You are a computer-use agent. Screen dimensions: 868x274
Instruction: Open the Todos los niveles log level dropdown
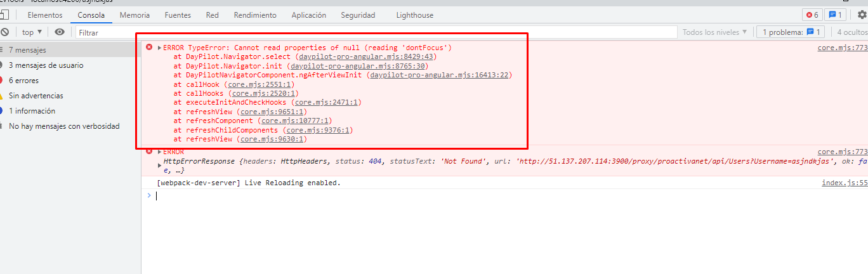pyautogui.click(x=714, y=32)
